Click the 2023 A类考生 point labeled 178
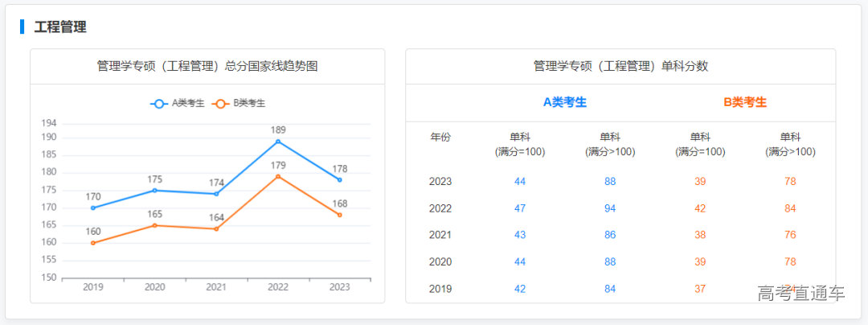Viewport: 868px width, 325px height. tap(339, 179)
